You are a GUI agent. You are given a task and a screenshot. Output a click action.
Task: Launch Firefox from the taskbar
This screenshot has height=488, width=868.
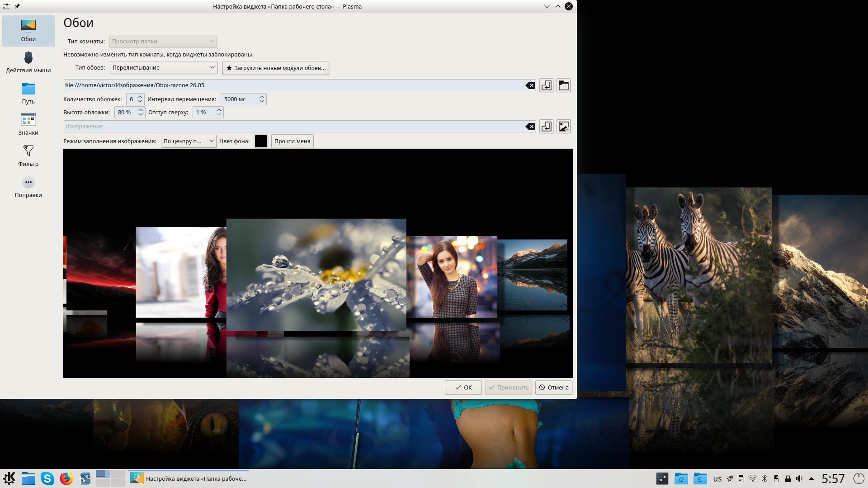66,479
